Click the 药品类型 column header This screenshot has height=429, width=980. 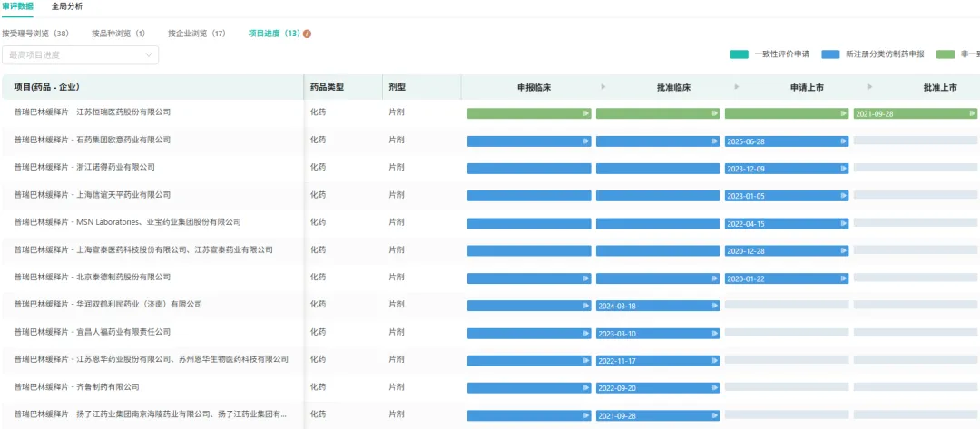click(327, 87)
